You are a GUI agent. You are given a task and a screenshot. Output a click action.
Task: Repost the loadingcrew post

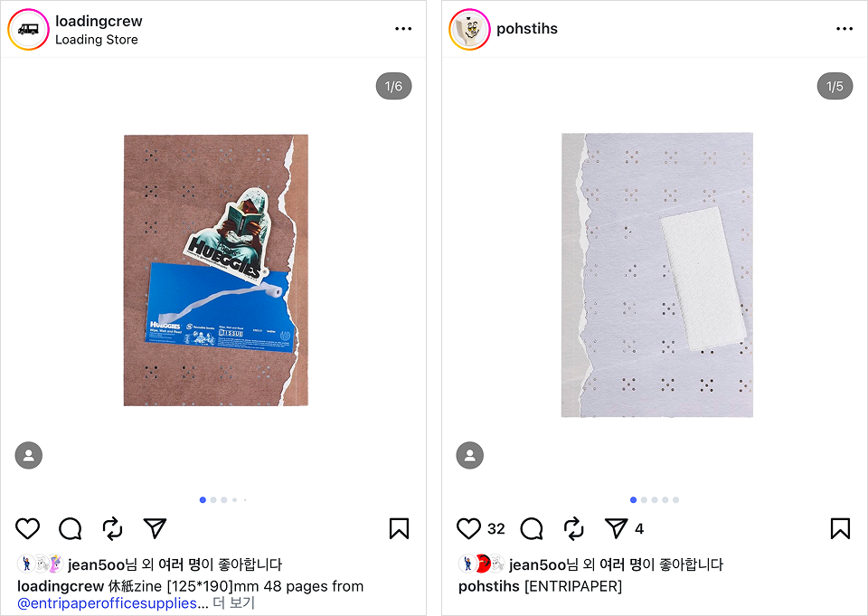click(112, 528)
